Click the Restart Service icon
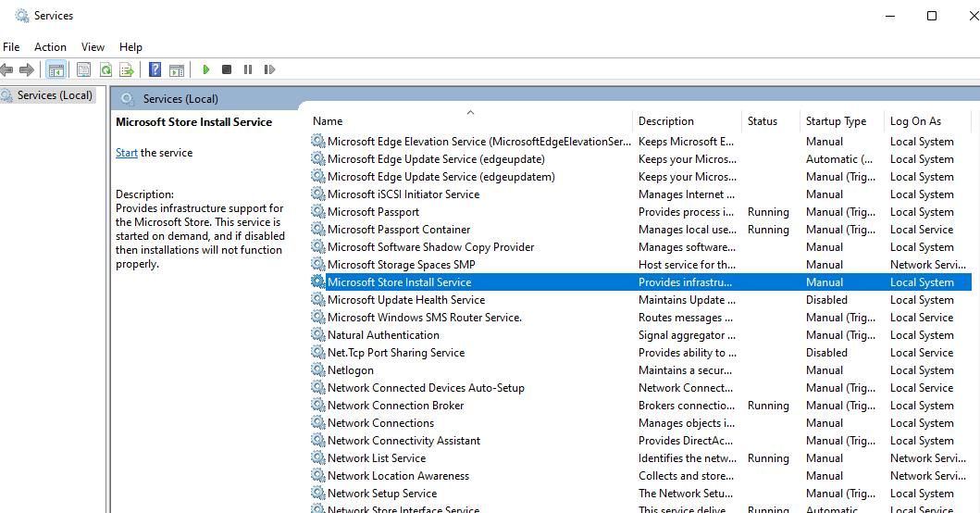This screenshot has height=513, width=980. pos(269,69)
